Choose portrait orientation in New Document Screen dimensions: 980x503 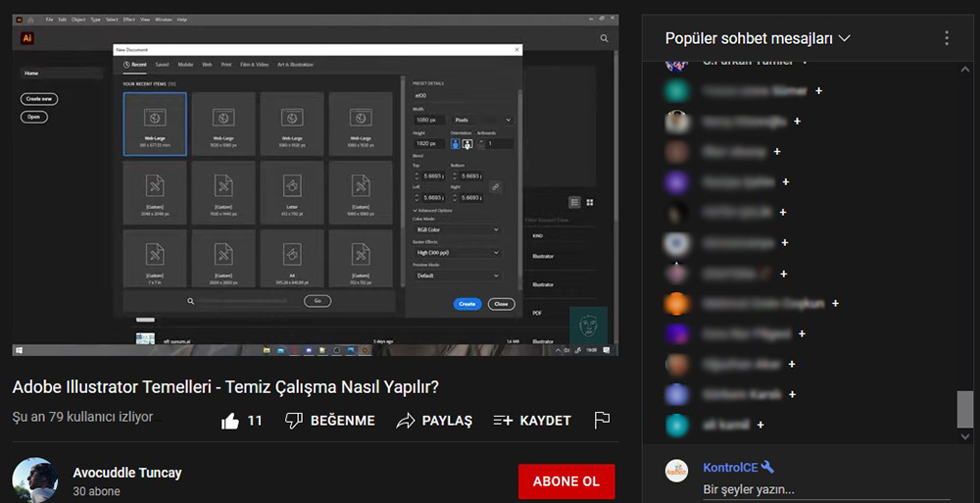pyautogui.click(x=455, y=144)
